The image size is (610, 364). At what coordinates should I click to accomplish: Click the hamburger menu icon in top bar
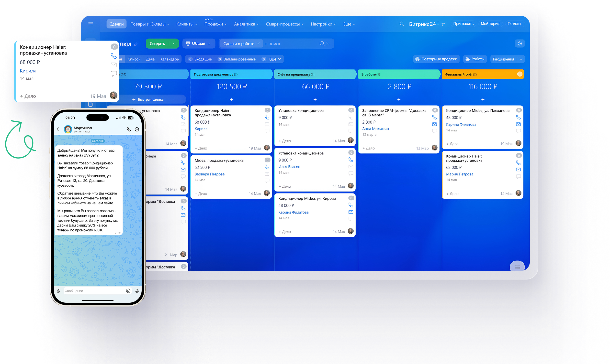(x=90, y=24)
